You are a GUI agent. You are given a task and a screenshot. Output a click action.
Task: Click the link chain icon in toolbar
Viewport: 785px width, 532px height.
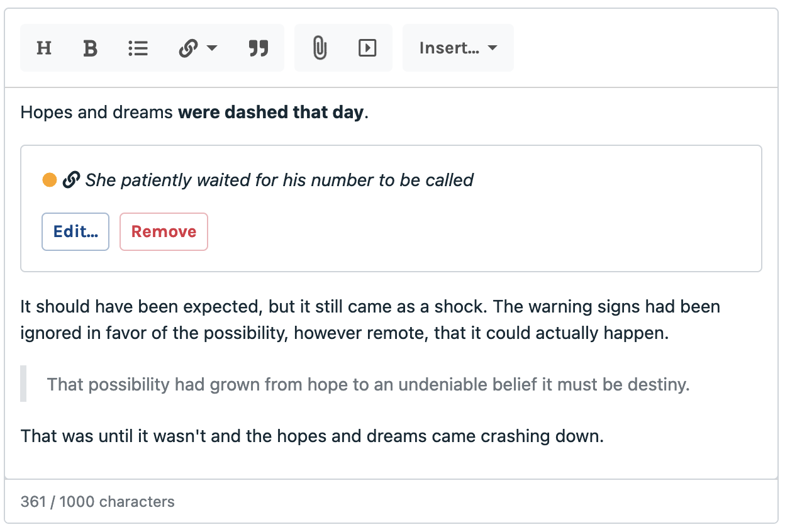pyautogui.click(x=189, y=48)
